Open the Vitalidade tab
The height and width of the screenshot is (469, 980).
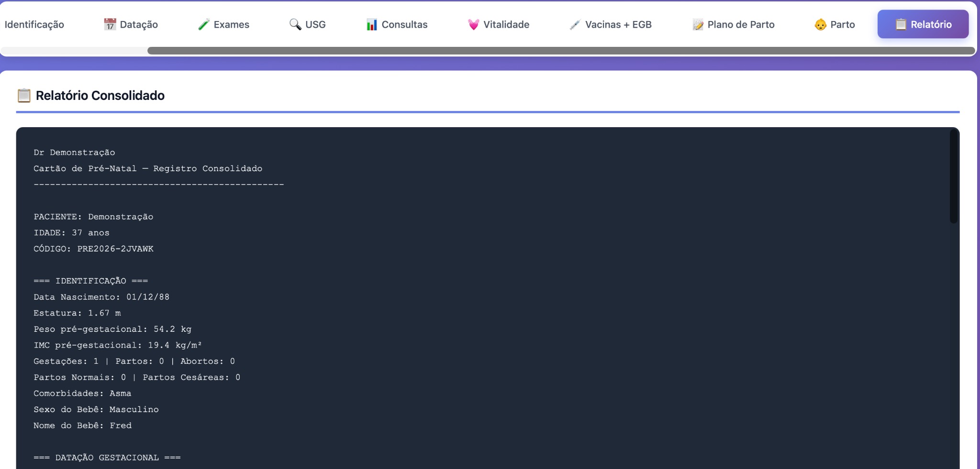point(498,24)
